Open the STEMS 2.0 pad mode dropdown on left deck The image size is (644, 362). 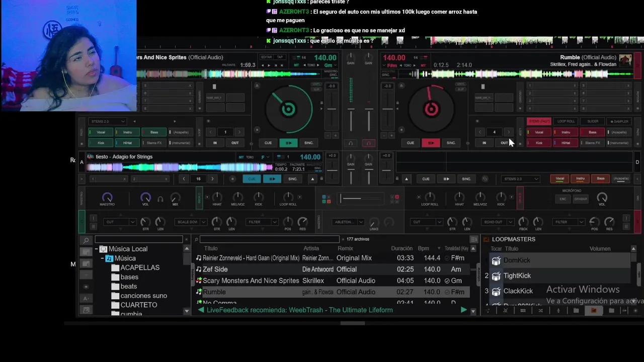point(108,121)
